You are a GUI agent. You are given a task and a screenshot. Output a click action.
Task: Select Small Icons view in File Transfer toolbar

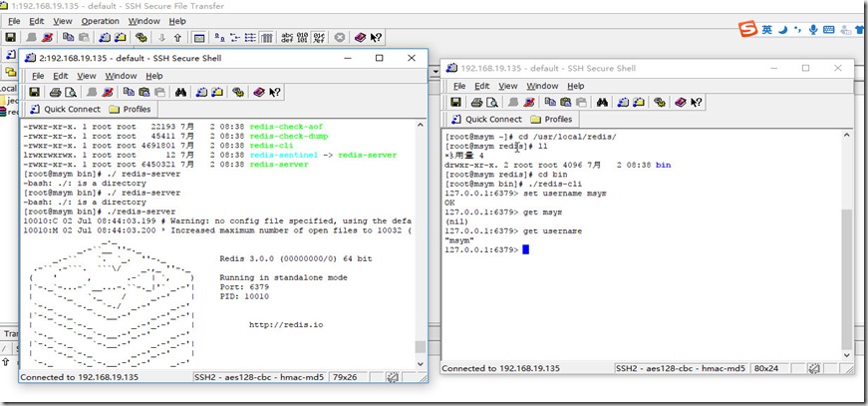[x=235, y=38]
